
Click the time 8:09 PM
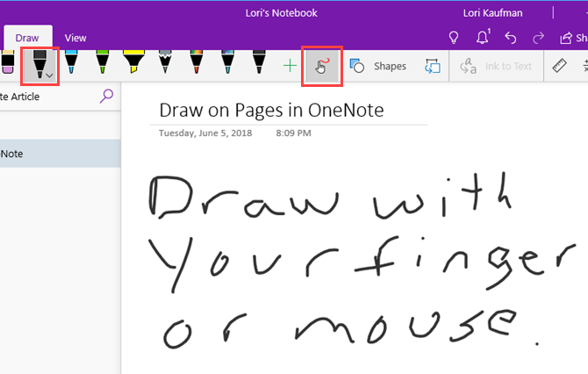[x=294, y=133]
